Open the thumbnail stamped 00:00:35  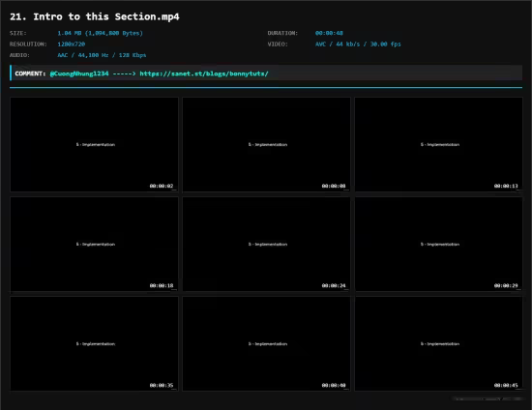(94, 344)
